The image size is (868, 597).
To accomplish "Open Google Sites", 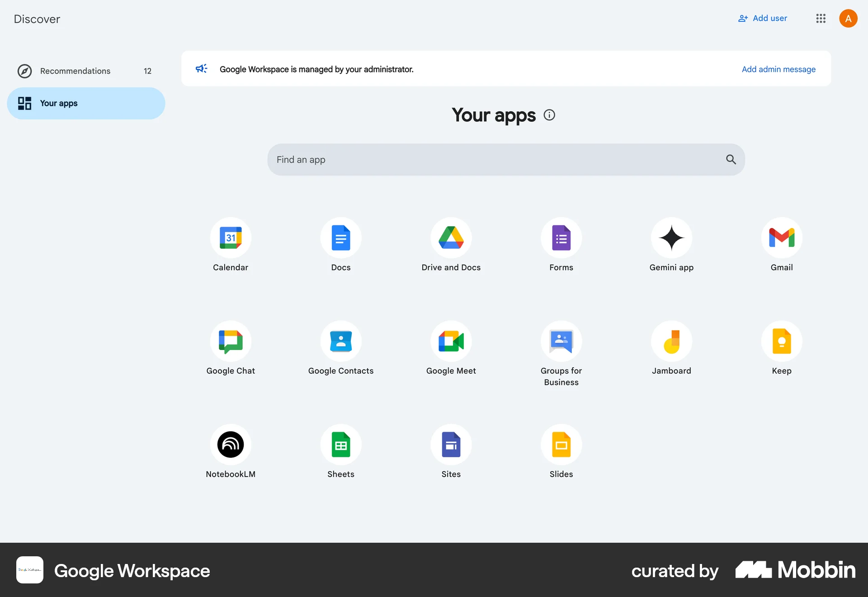I will tap(451, 445).
